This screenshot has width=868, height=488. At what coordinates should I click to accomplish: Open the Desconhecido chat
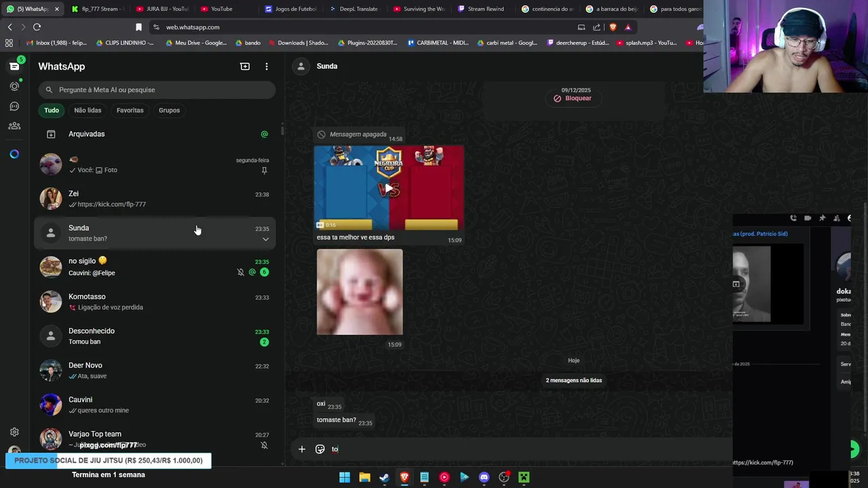pyautogui.click(x=156, y=336)
